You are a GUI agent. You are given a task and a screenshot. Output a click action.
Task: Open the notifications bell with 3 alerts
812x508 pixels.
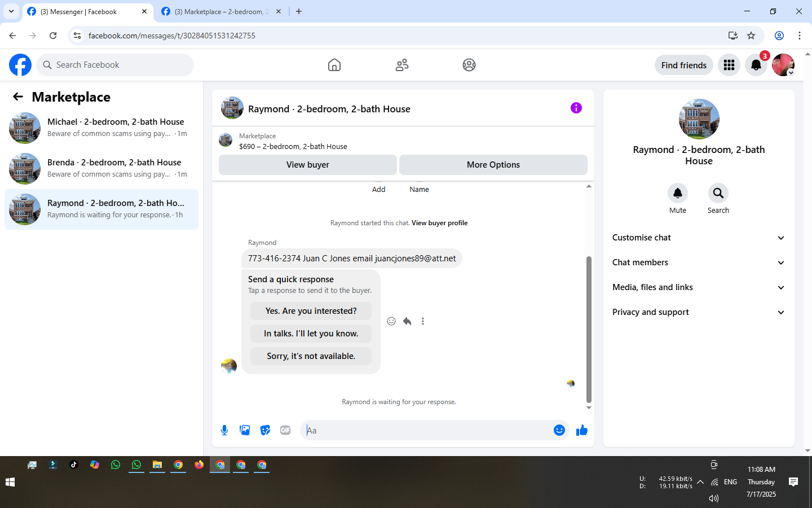[x=756, y=65]
